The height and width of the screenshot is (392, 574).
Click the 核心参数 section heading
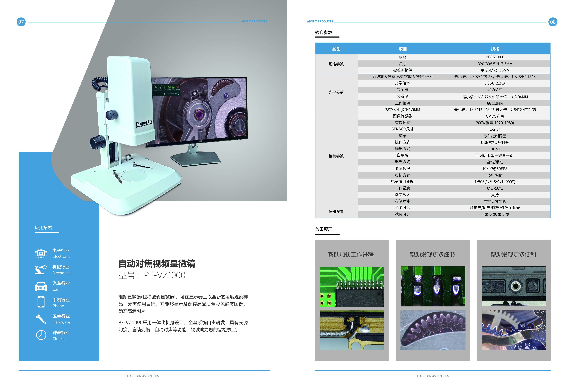coord(324,33)
